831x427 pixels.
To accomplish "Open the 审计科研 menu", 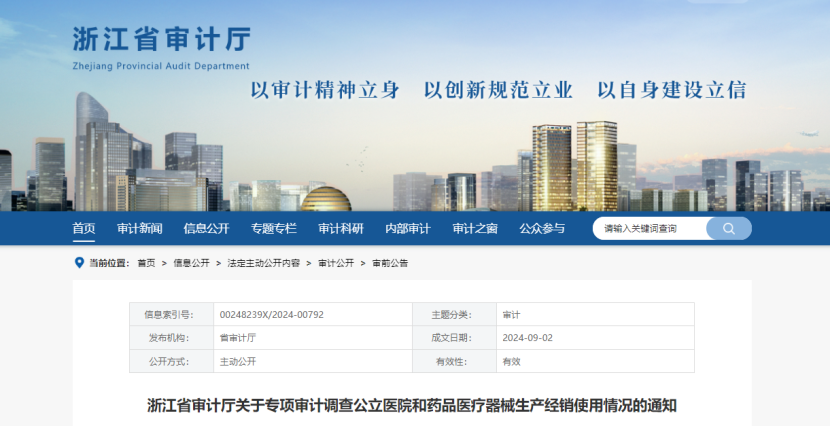I will pyautogui.click(x=341, y=229).
